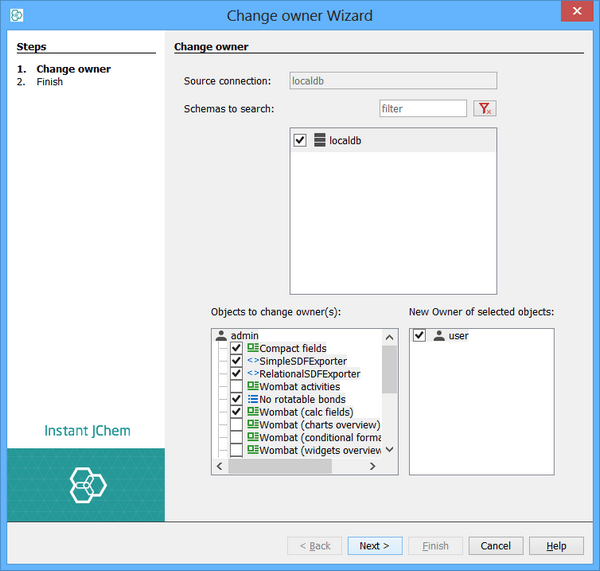
Task: Click the localdb database schema icon
Action: [320, 141]
